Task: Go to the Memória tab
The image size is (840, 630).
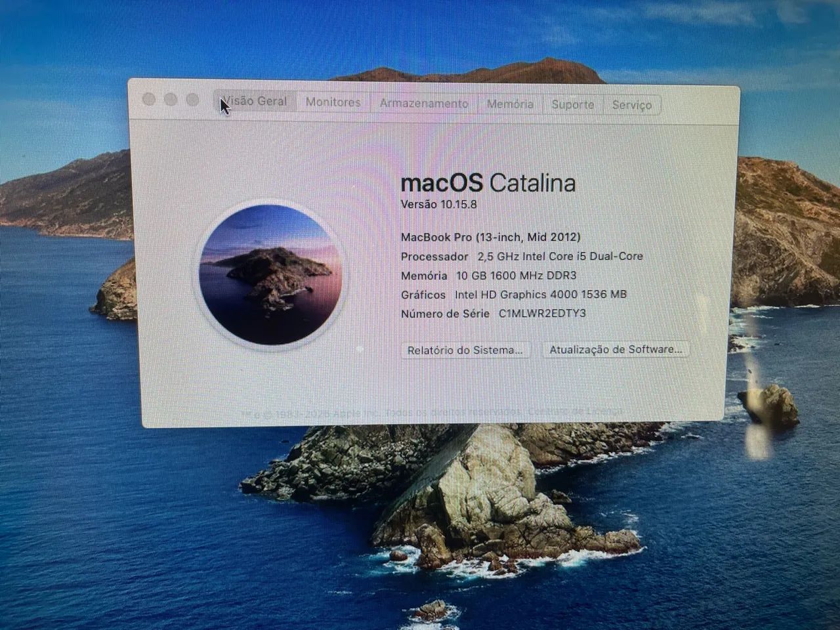Action: (x=510, y=104)
